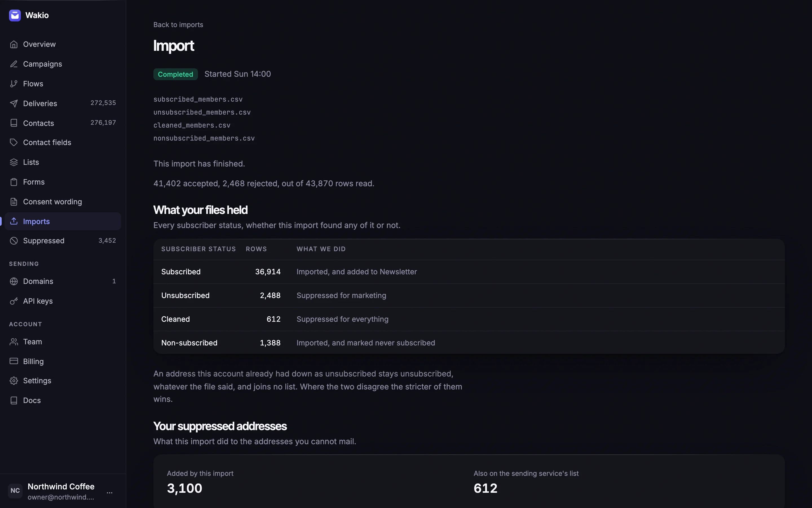812x508 pixels.
Task: Click the NC account avatar
Action: coord(15,491)
